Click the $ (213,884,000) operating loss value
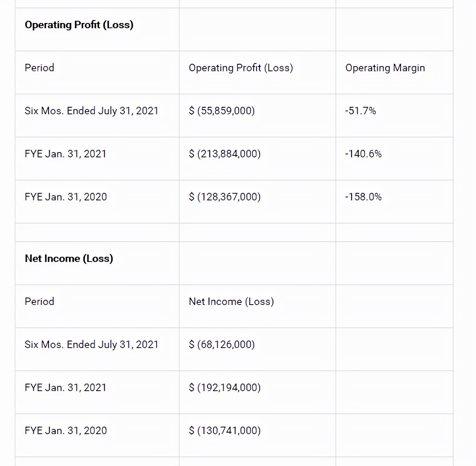476x466 pixels. coord(225,154)
